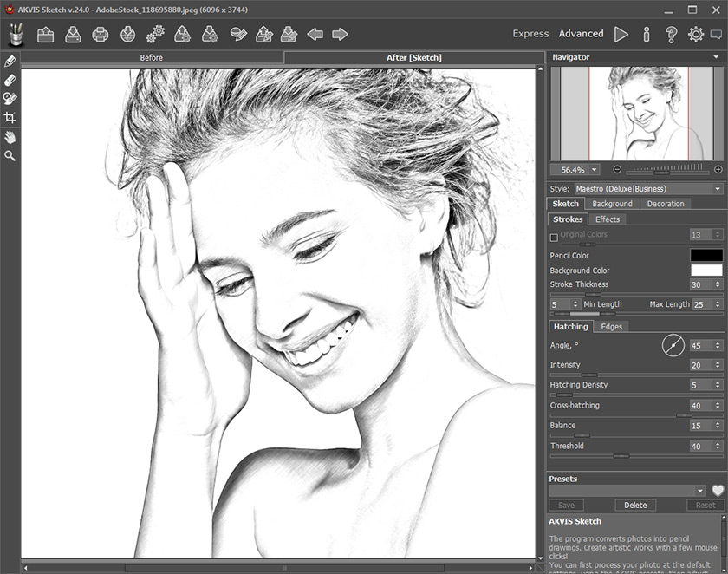Image resolution: width=728 pixels, height=574 pixels.
Task: Click the forward arrow to redo
Action: 340,34
